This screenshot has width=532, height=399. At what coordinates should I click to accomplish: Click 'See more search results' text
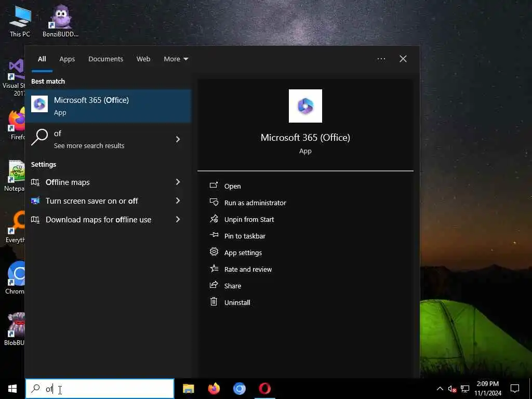pos(89,145)
